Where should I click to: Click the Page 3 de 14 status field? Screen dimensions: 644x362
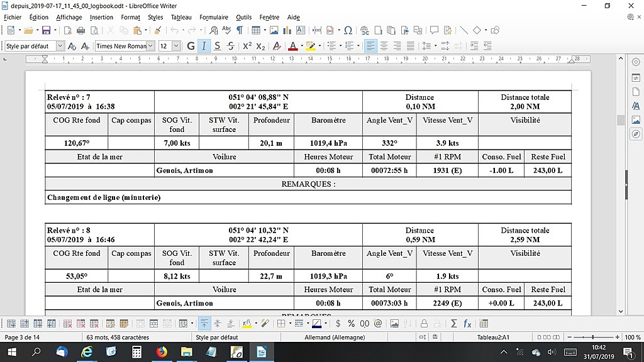click(x=22, y=337)
